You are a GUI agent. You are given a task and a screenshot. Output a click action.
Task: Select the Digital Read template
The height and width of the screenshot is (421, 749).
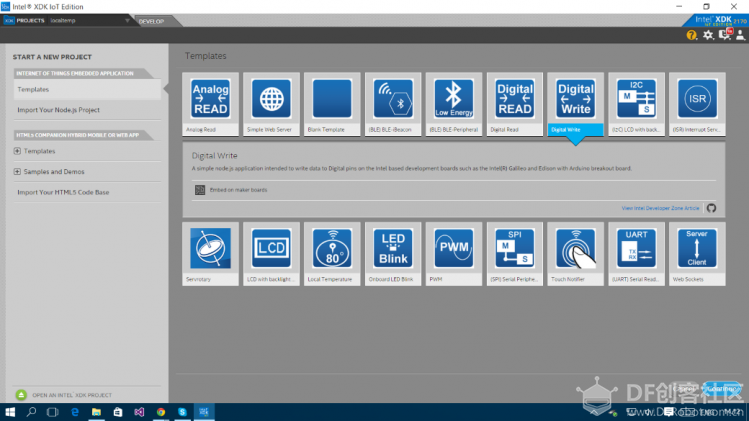point(515,104)
